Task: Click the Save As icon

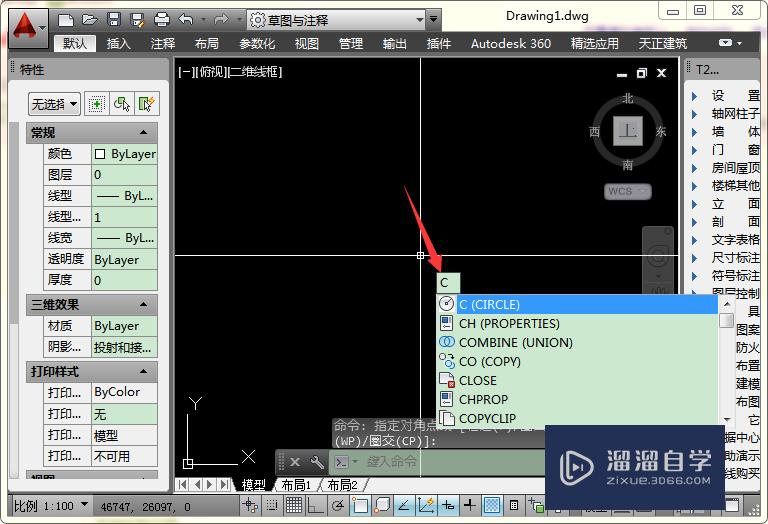Action: [138, 20]
